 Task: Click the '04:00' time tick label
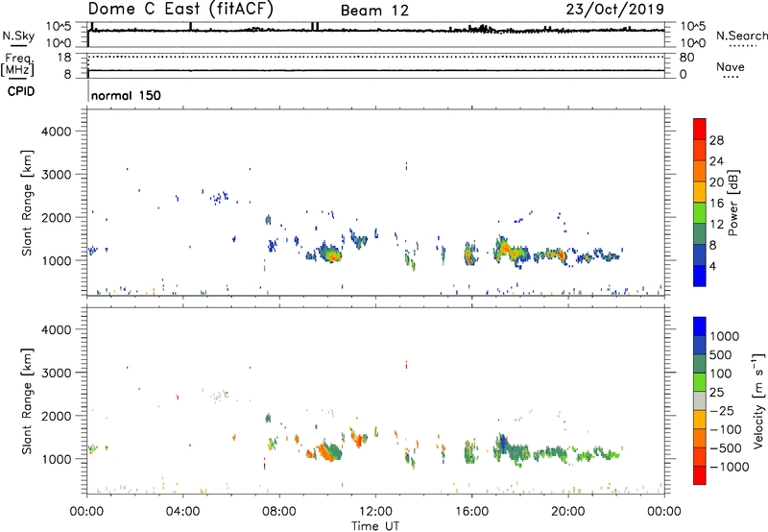183,512
